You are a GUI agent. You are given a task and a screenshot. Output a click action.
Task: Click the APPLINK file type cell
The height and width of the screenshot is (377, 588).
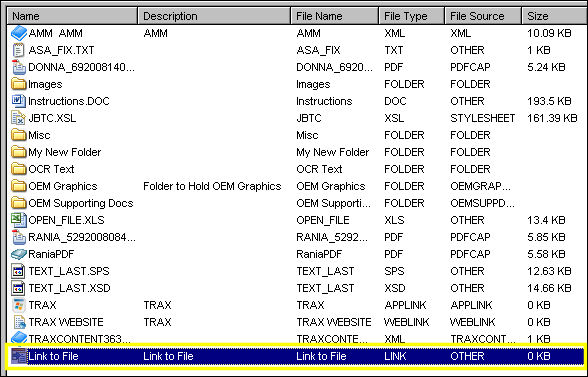405,305
